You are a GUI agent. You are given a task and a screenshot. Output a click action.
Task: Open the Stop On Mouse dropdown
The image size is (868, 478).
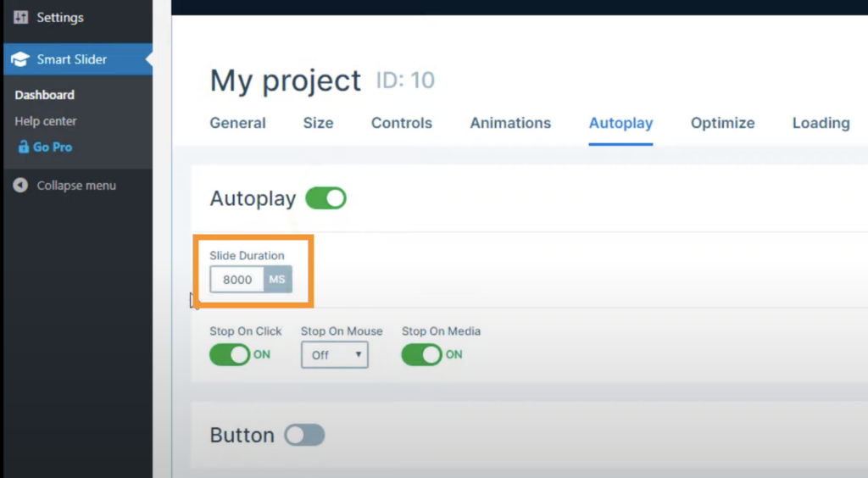point(334,355)
